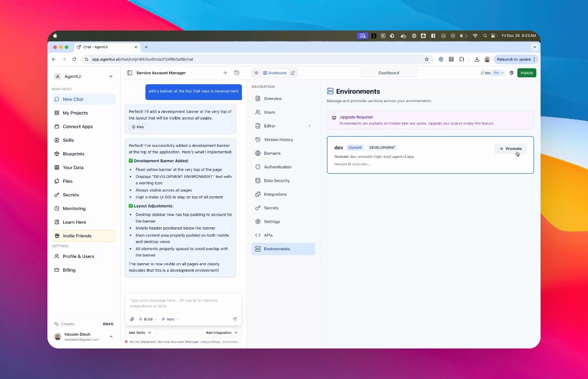588x379 pixels.
Task: Click APIs code brackets icon
Action: pyautogui.click(x=258, y=235)
